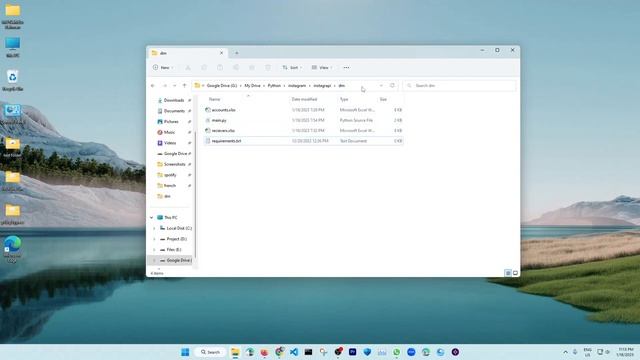Add a new File Explorer tab
This screenshot has width=640, height=360.
(x=236, y=53)
